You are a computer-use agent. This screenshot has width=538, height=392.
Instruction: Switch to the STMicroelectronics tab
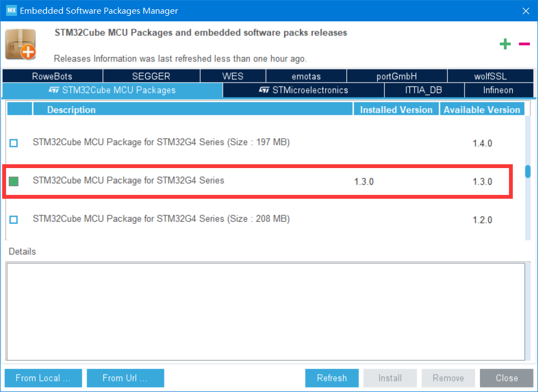304,90
